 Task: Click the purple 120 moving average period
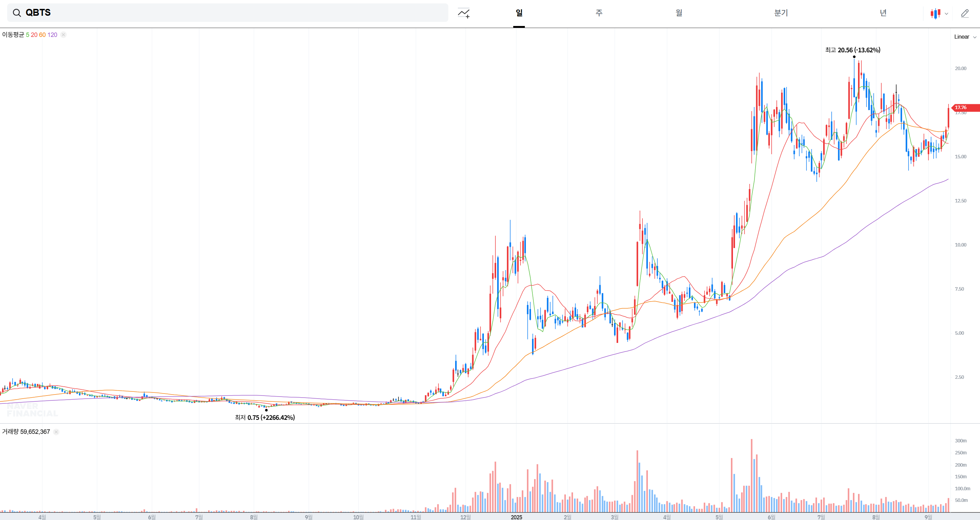point(52,35)
